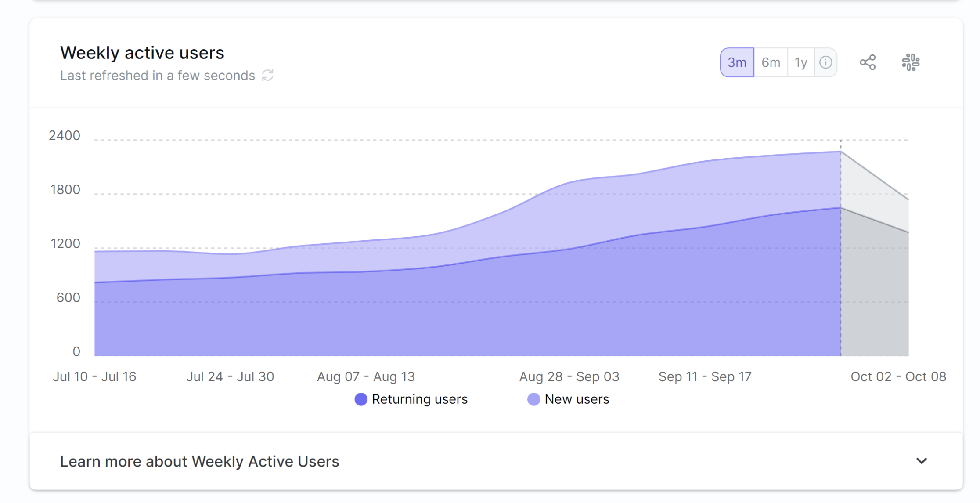This screenshot has width=980, height=503.
Task: Click the Slack integration icon
Action: (x=911, y=62)
